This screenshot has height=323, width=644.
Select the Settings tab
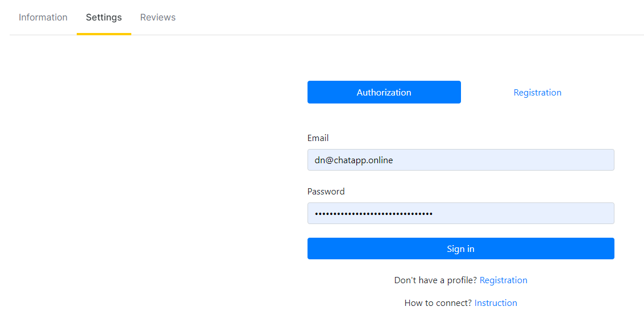coord(104,17)
